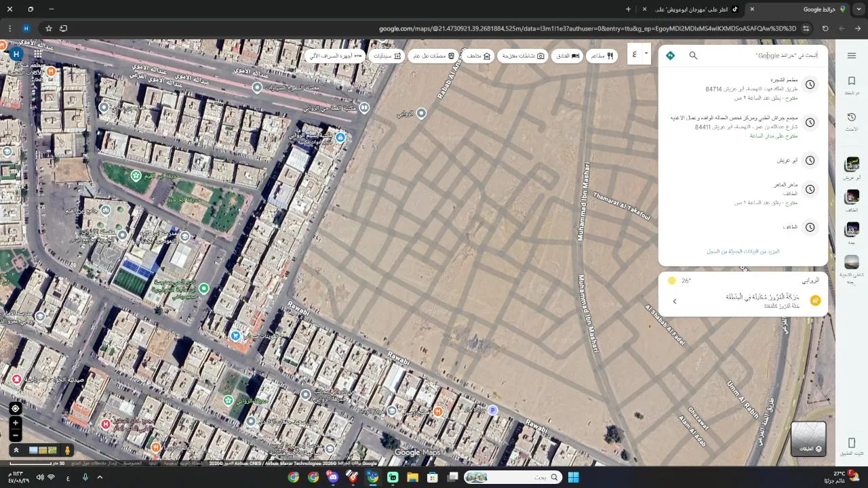Open the H account avatar on the map

pos(16,54)
